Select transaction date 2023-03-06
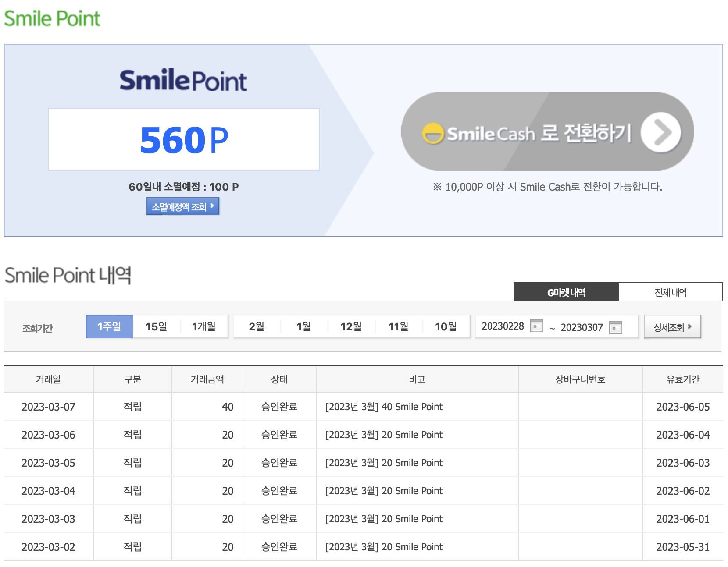This screenshot has width=728, height=567. pyautogui.click(x=48, y=435)
